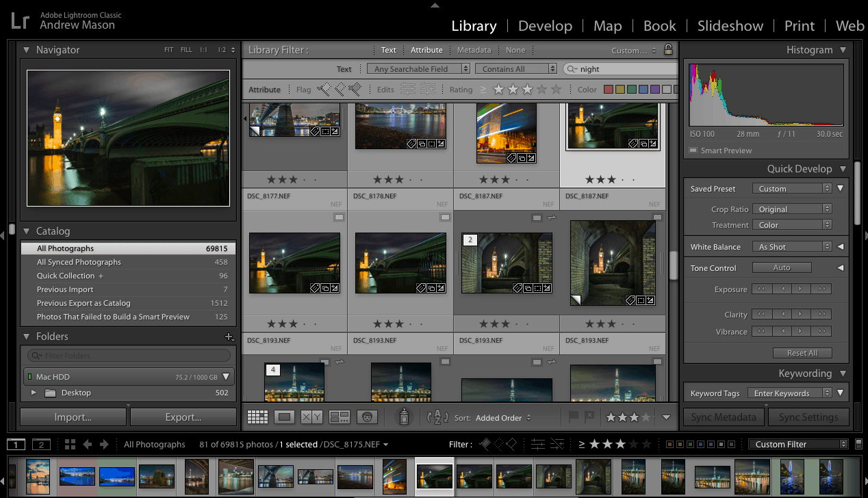
Task: Click the search magnifier icon in filter field
Action: tap(571, 69)
